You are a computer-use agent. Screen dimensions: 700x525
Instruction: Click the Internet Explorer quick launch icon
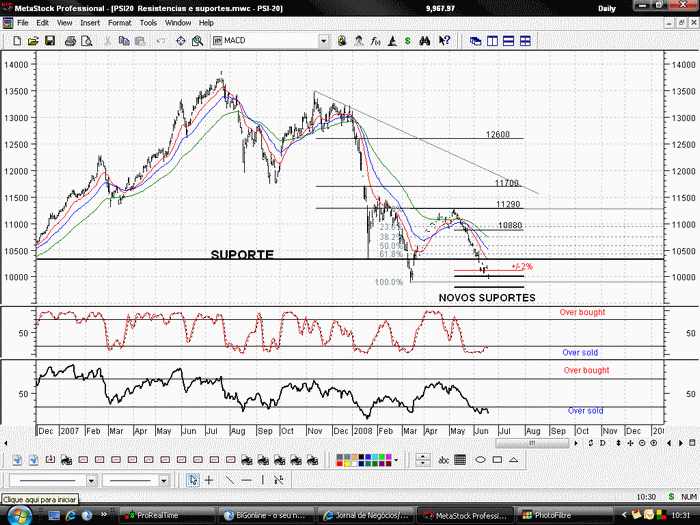point(71,515)
